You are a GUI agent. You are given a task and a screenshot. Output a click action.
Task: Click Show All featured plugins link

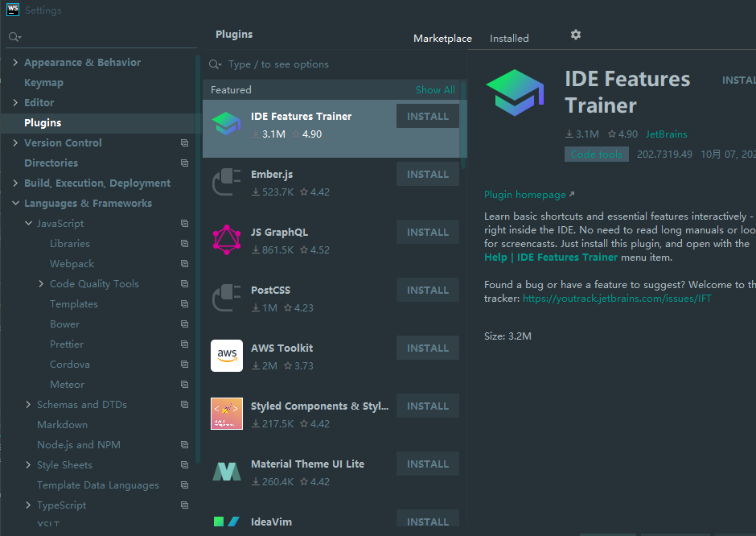435,89
